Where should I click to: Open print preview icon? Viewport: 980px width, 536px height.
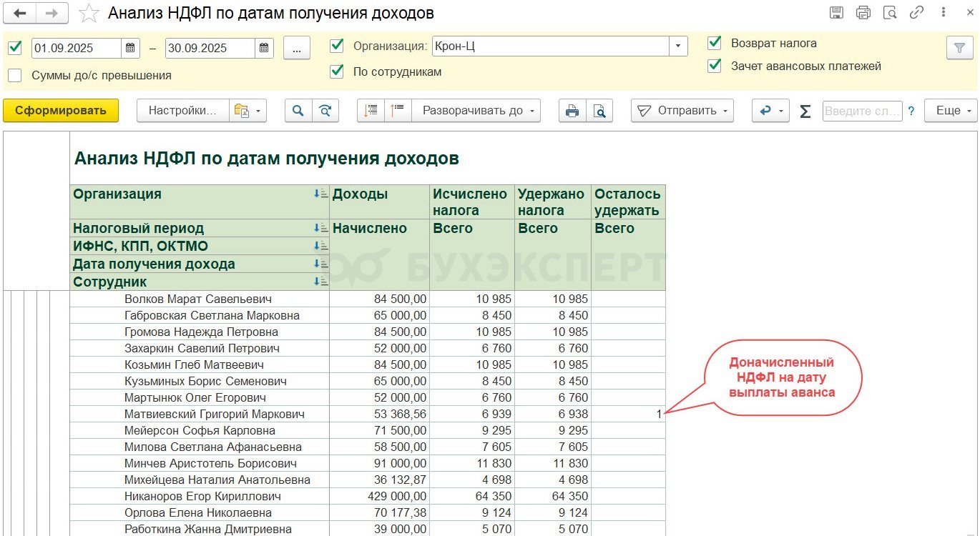point(599,111)
